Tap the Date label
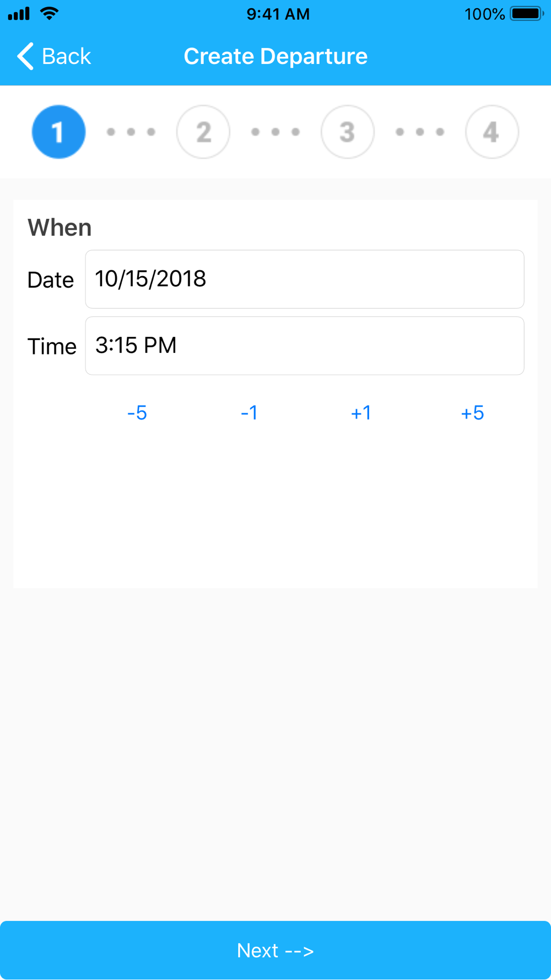 click(51, 280)
